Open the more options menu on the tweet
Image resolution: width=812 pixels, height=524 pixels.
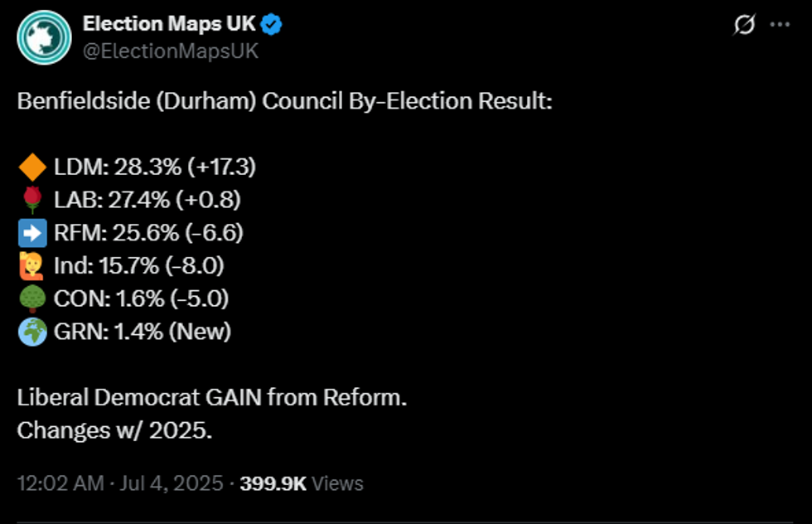[777, 25]
